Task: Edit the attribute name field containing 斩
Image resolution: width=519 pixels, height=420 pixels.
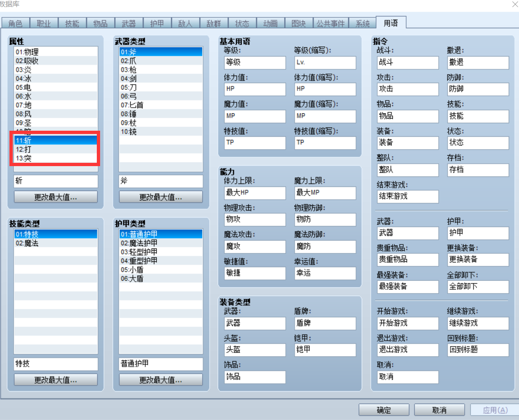Action: click(56, 181)
